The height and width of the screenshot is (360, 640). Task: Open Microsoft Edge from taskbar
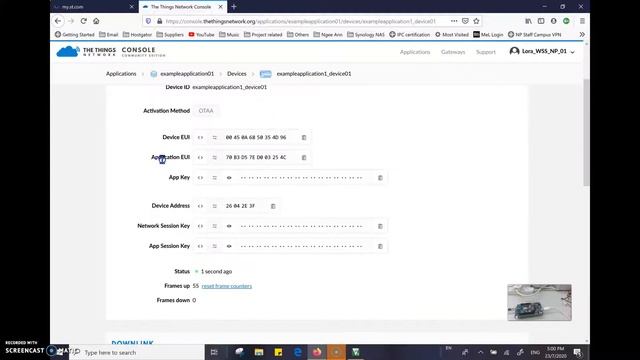click(x=298, y=352)
